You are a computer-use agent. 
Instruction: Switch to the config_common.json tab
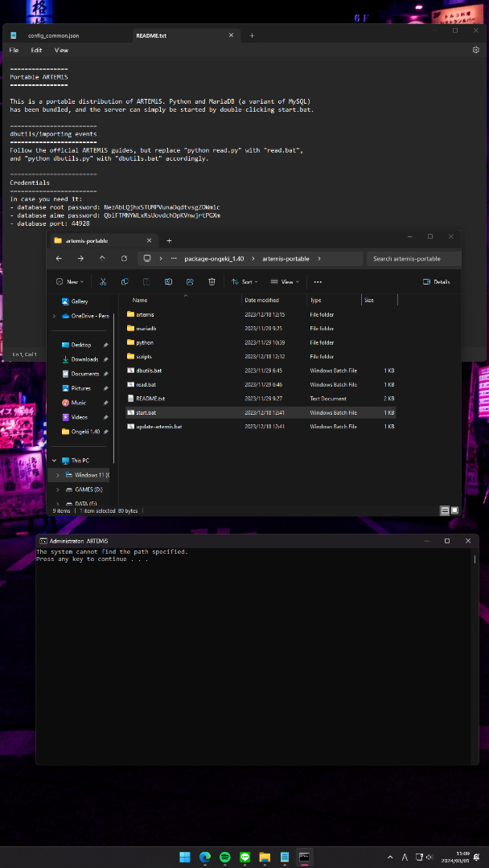click(x=53, y=35)
